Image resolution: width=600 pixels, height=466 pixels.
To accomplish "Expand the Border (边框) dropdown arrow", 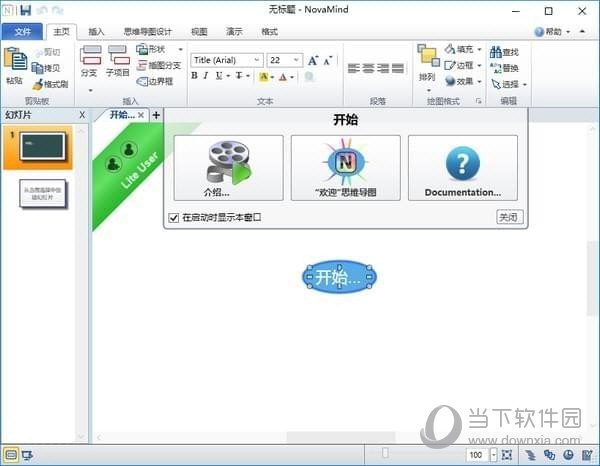I will pyautogui.click(x=479, y=65).
